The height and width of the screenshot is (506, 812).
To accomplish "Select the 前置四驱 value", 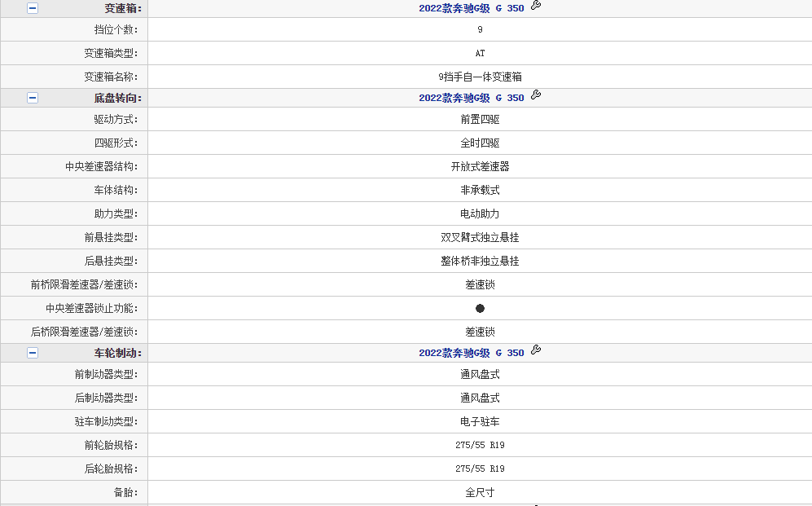I will tap(480, 119).
